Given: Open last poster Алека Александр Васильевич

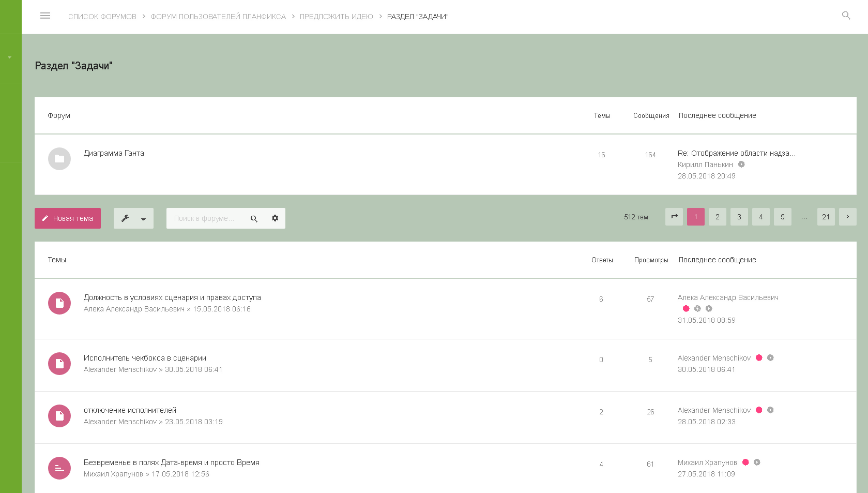Looking at the screenshot, I should [x=728, y=297].
